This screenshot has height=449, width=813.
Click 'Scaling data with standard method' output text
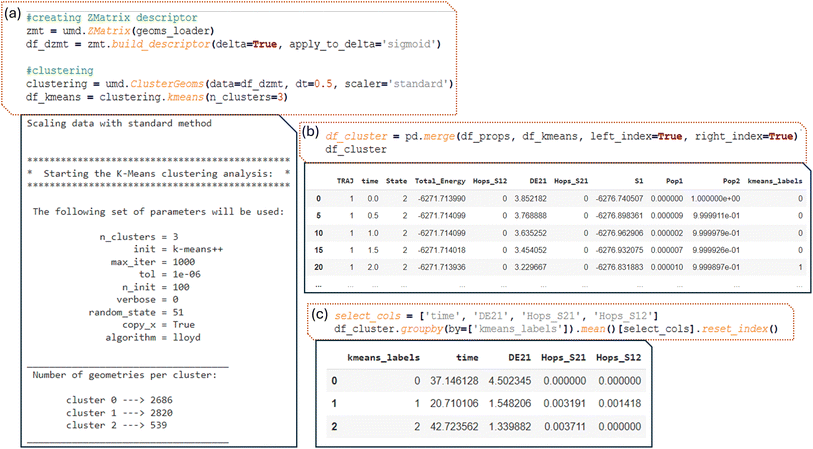point(119,123)
